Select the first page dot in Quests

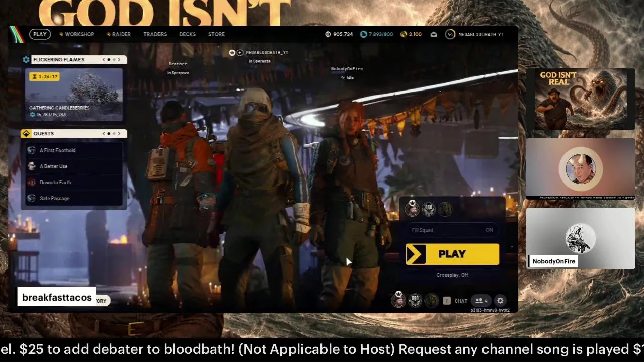[x=109, y=133]
